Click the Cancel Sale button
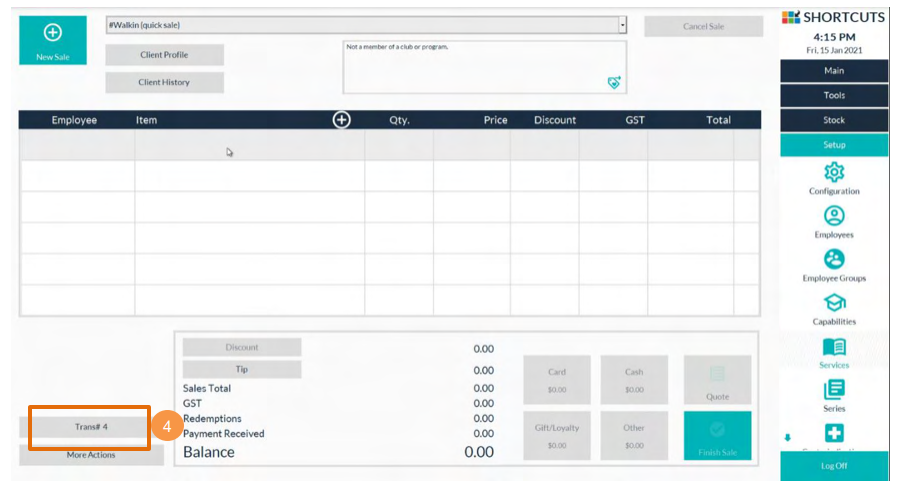Screen dimensions: 902x491 (704, 26)
